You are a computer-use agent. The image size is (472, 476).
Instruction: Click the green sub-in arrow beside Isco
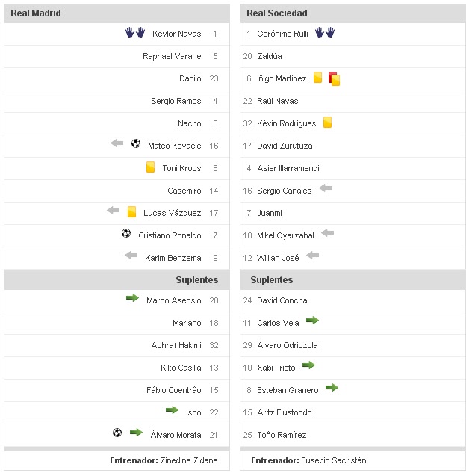[172, 411]
